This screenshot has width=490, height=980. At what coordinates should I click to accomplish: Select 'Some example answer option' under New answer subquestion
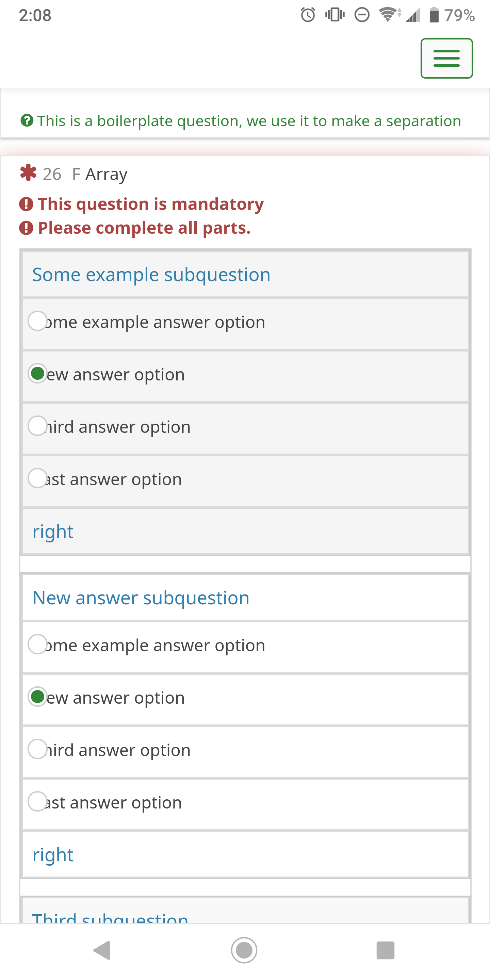[x=37, y=644]
